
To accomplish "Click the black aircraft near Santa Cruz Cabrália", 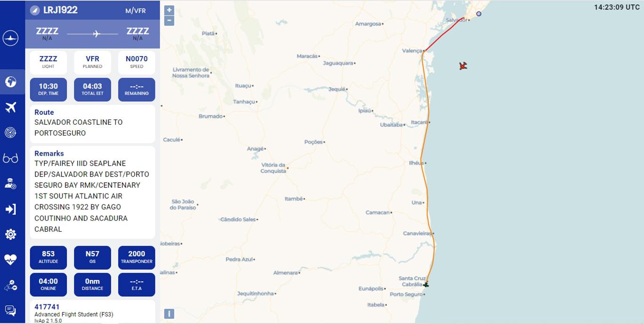I will 426,284.
